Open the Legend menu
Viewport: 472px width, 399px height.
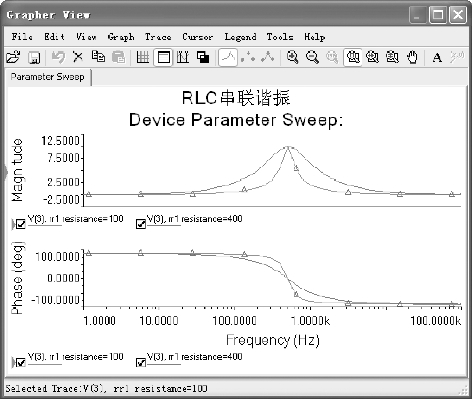click(x=240, y=37)
